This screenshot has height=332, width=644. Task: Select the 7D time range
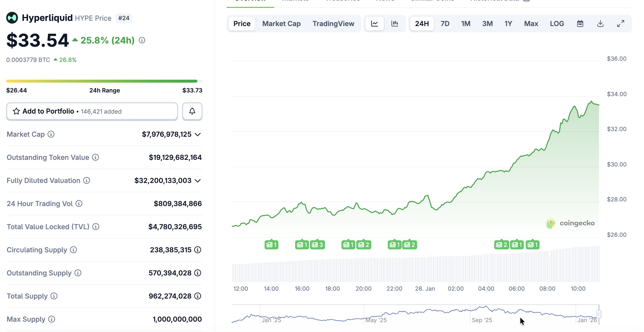coord(445,23)
